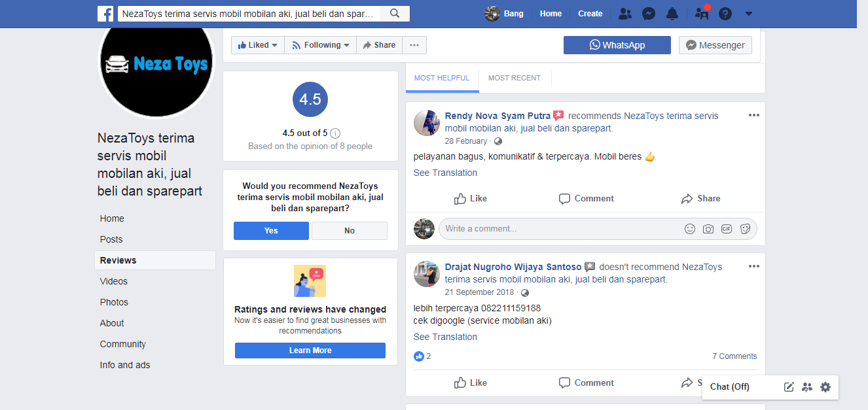The height and width of the screenshot is (410, 868).
Task: Open Quick Help question mark icon
Action: coord(725,14)
